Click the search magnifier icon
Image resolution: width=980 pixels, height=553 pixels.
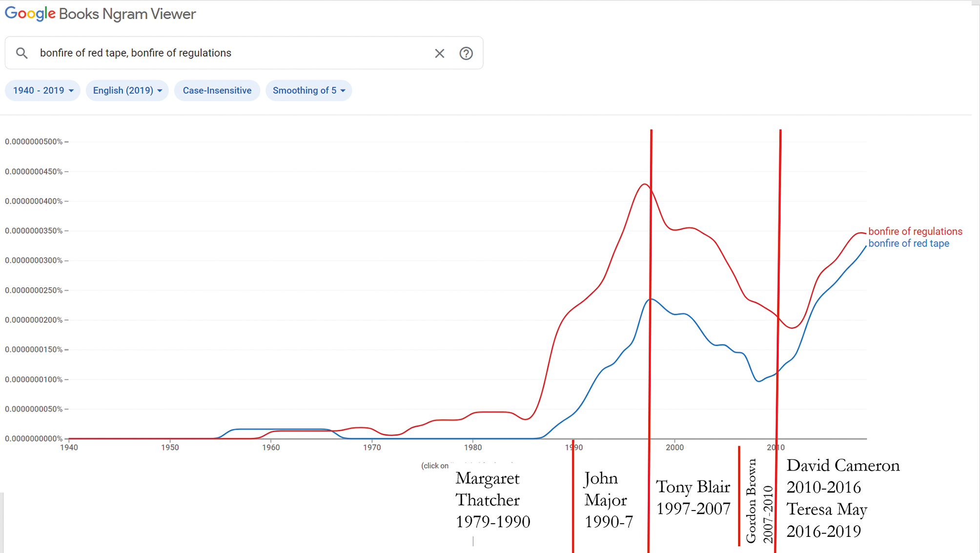(x=21, y=53)
